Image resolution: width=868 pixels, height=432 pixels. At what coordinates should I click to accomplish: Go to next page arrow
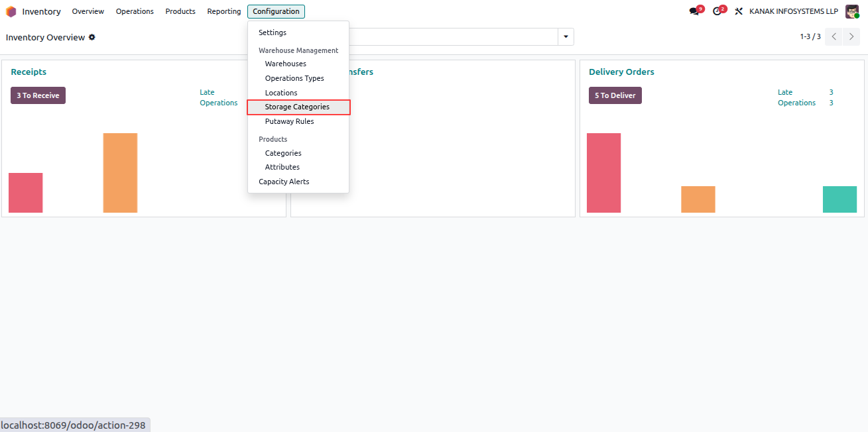click(851, 36)
